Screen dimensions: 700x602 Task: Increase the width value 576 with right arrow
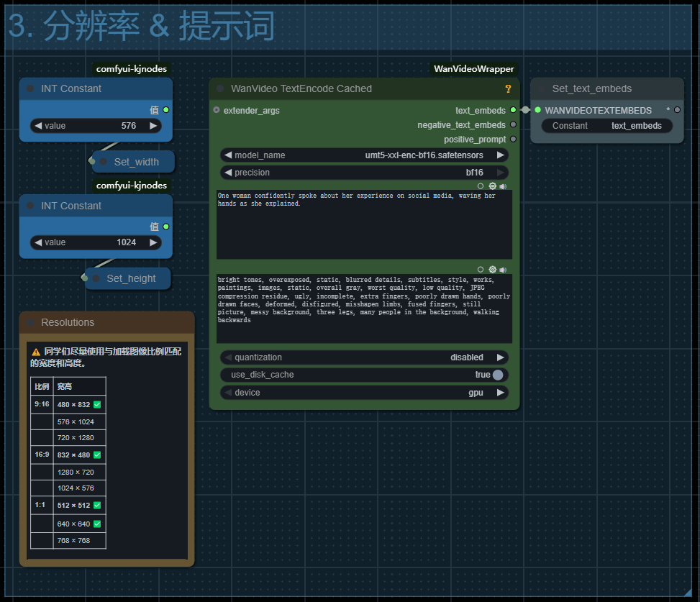153,126
